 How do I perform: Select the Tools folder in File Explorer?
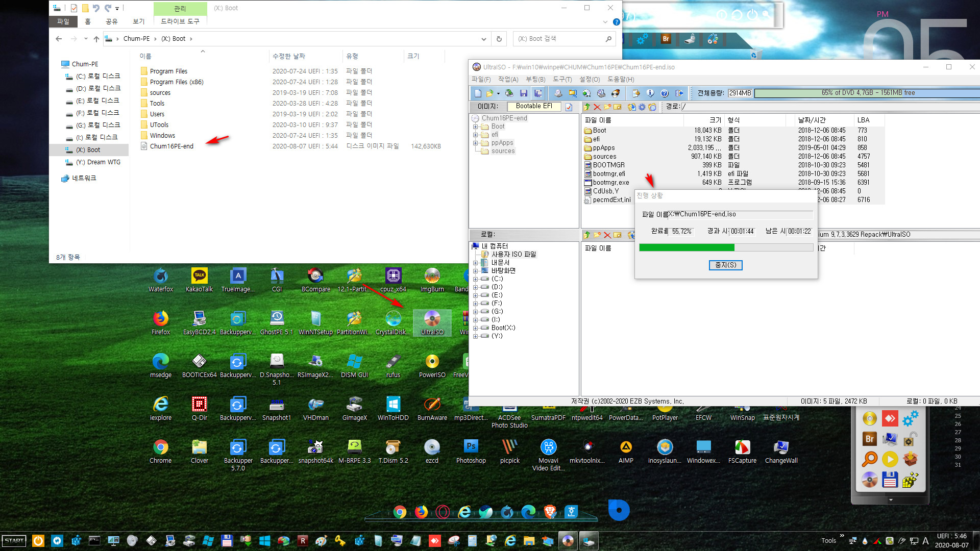(157, 104)
